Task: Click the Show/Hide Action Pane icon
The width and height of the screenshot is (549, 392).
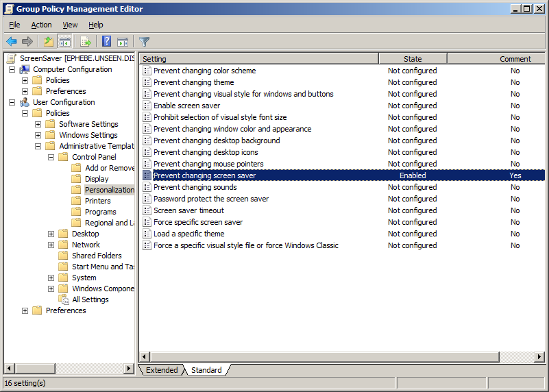Action: coord(123,42)
